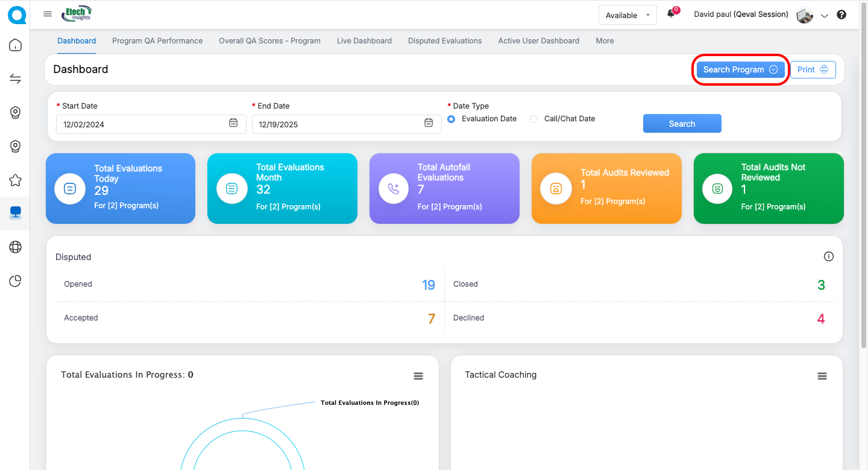Expand the Available status dropdown

[x=627, y=15]
